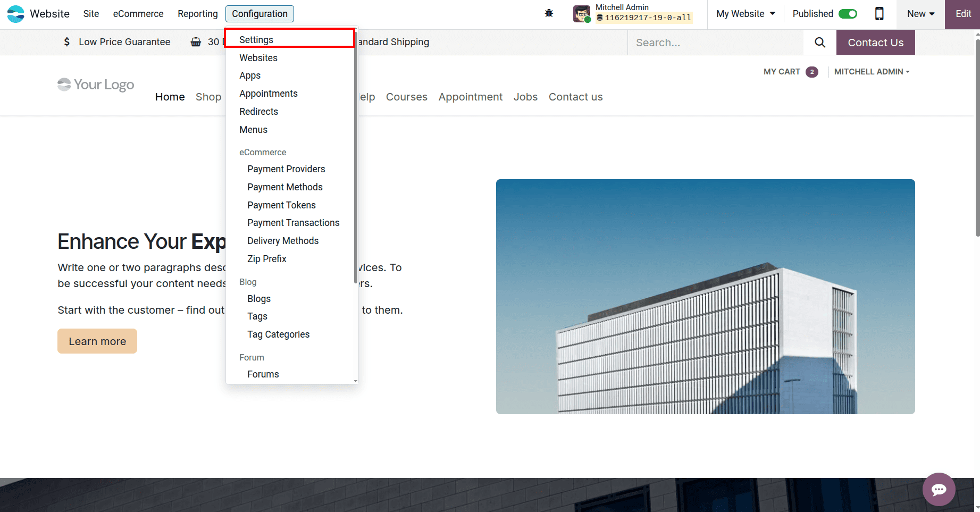This screenshot has width=980, height=512.
Task: Open Forums menu entry
Action: click(x=290, y=374)
